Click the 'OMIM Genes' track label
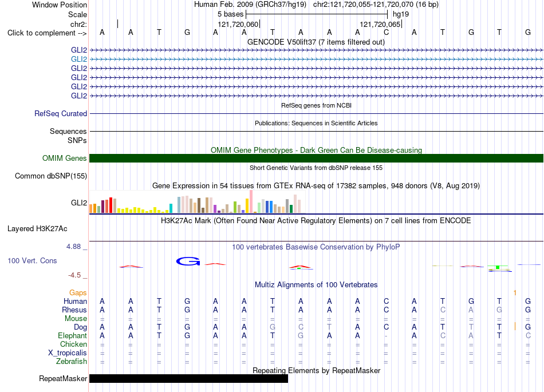This screenshot has height=392, width=544. click(64, 158)
